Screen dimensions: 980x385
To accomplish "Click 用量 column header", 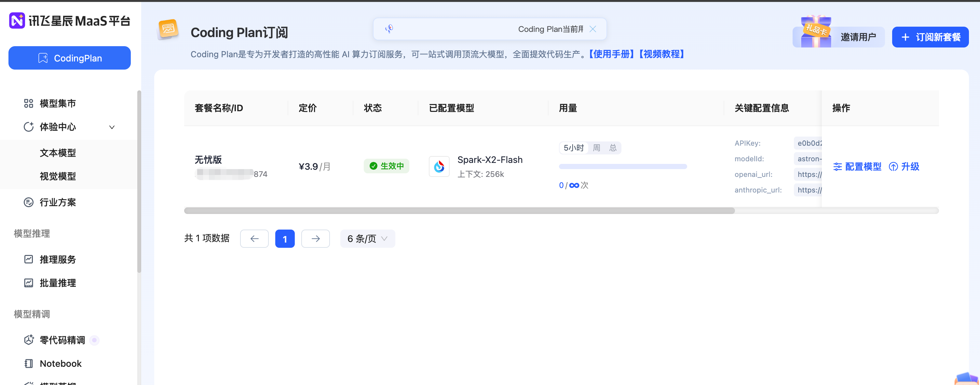I will [568, 108].
